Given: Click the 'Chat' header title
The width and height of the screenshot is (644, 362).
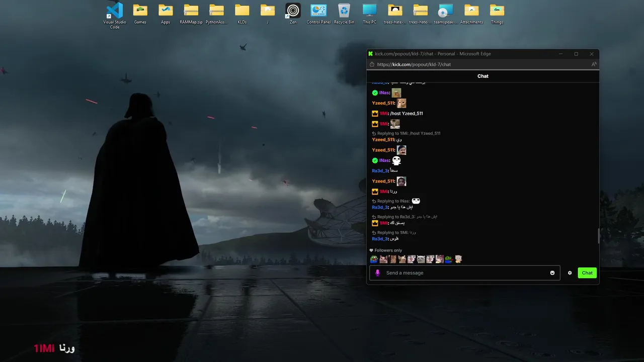Looking at the screenshot, I should (483, 76).
